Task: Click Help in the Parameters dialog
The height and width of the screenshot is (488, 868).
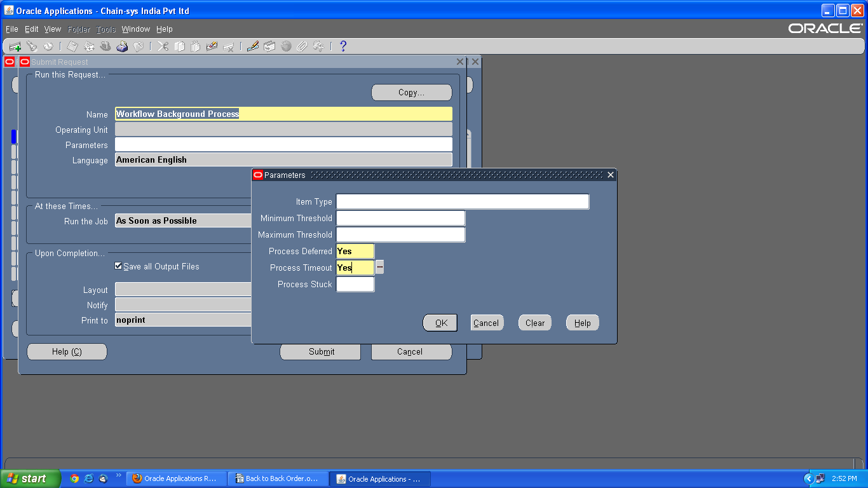Action: coord(583,323)
